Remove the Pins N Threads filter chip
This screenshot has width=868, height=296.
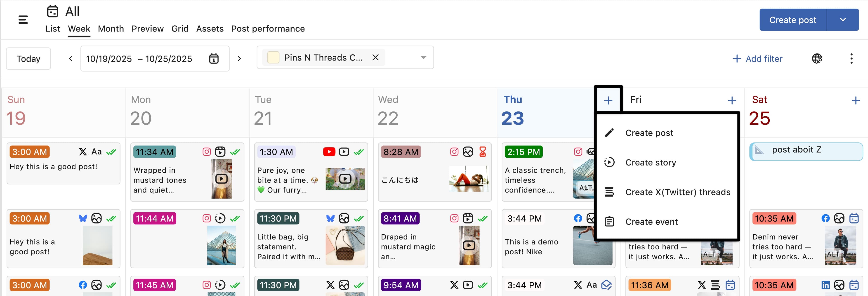click(x=375, y=58)
